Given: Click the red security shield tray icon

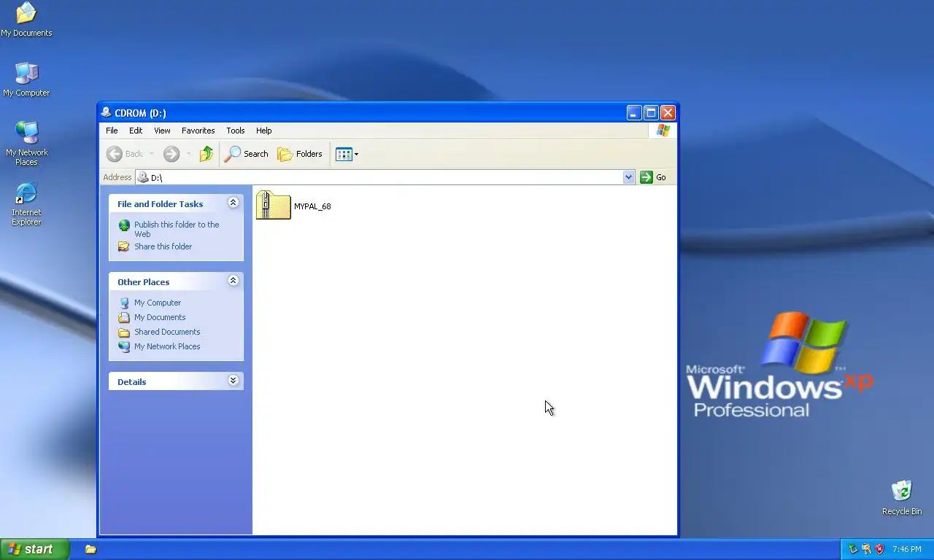Looking at the screenshot, I should (879, 549).
